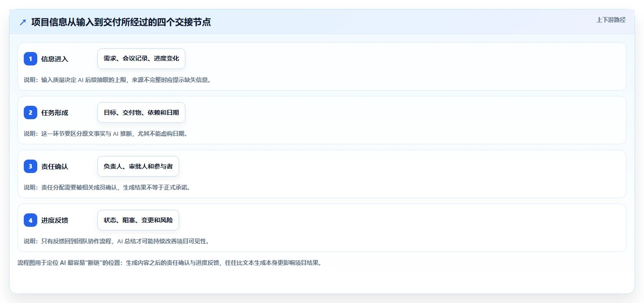
Task: Click the 状态、阻塞、变更和风险 chip
Action: pyautogui.click(x=138, y=220)
